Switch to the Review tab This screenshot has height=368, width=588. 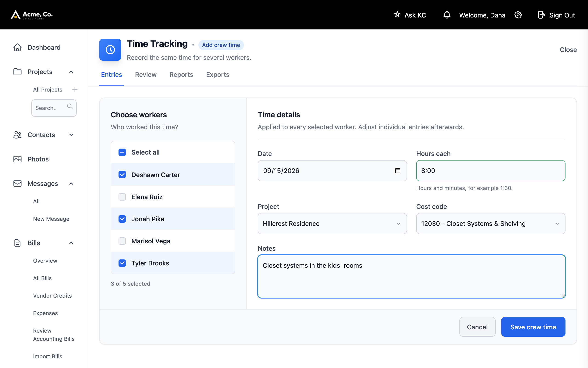click(x=146, y=75)
